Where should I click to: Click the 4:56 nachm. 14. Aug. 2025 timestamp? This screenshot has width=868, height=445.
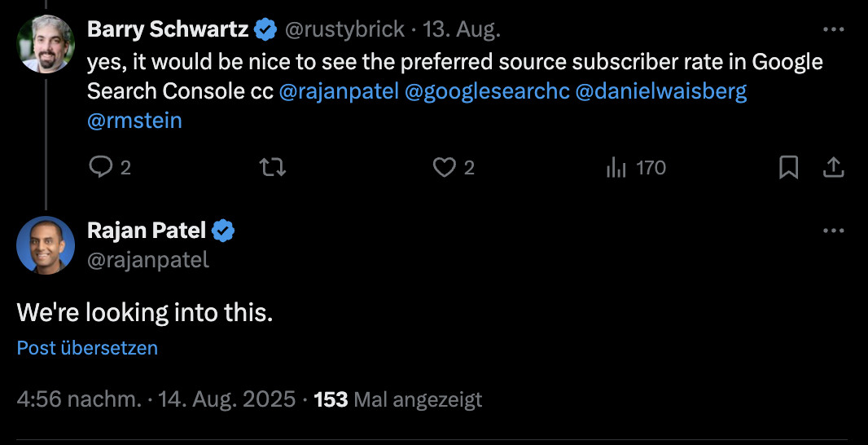[156, 399]
